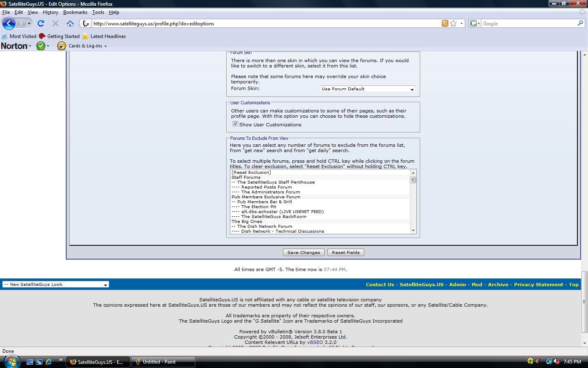Click the Norton green checkmark icon

point(41,46)
